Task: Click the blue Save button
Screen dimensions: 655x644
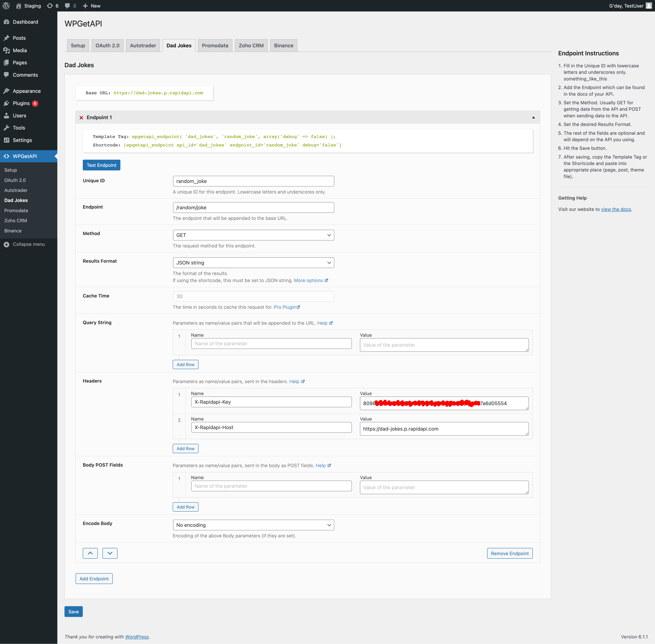Action: click(73, 612)
